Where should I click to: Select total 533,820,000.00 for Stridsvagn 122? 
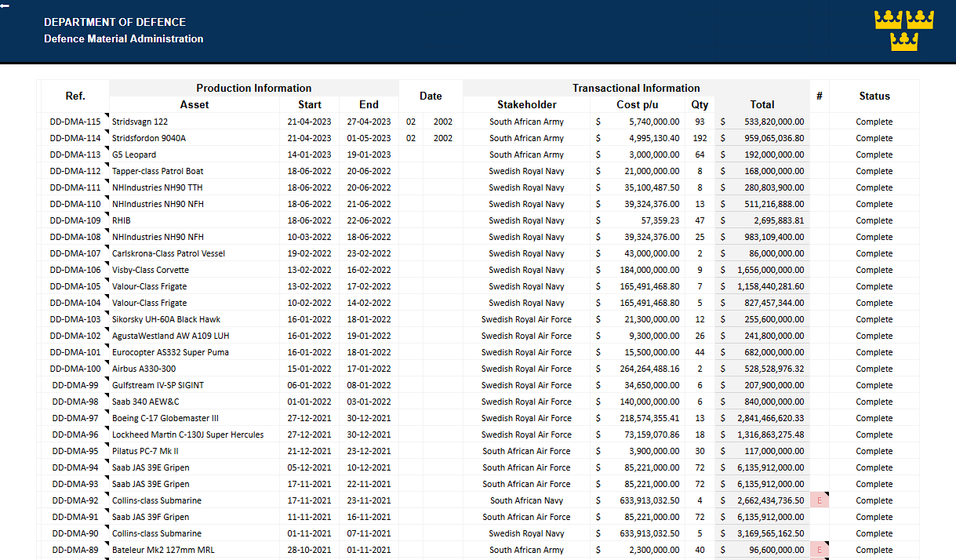pos(762,122)
